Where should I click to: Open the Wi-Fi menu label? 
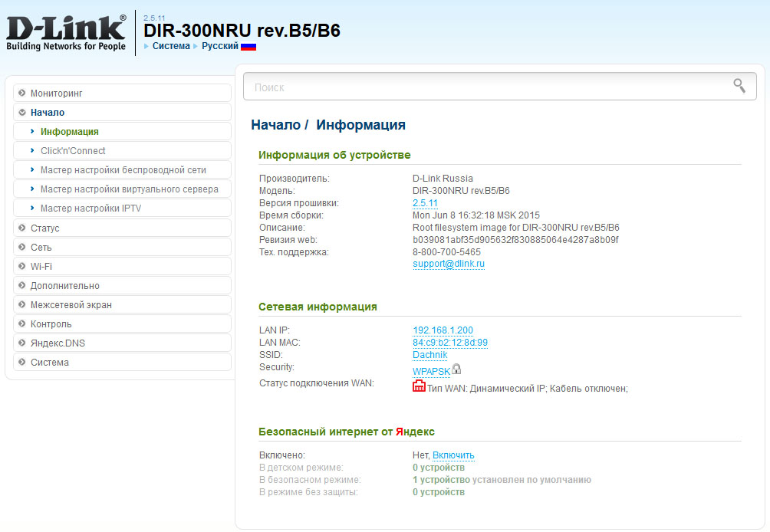(x=41, y=267)
